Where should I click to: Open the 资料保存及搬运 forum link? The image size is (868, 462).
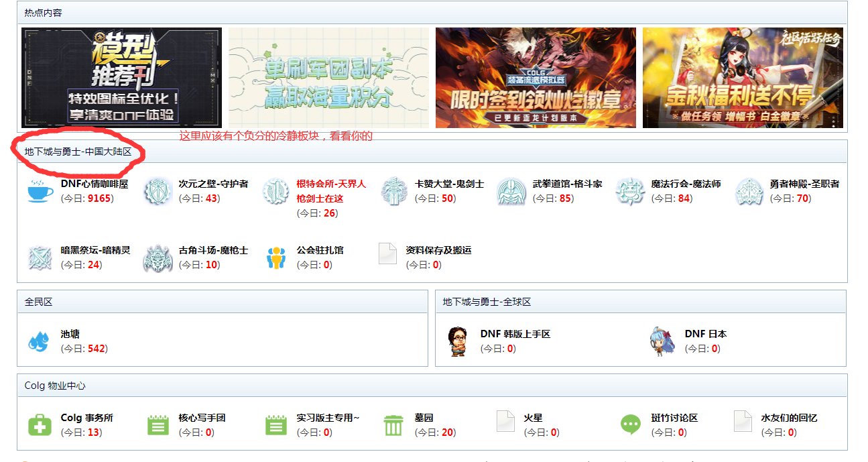click(x=438, y=250)
